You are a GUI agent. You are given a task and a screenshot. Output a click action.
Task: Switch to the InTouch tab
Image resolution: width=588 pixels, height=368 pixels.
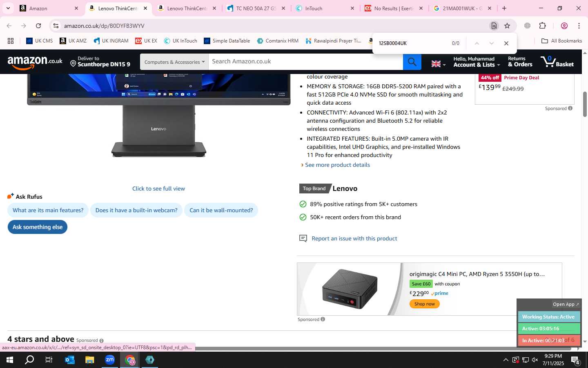coord(325,8)
